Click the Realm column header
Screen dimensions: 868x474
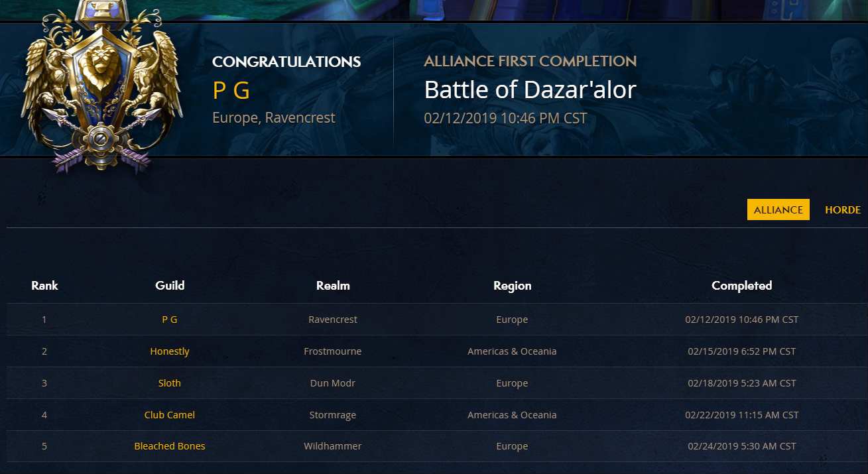(333, 286)
